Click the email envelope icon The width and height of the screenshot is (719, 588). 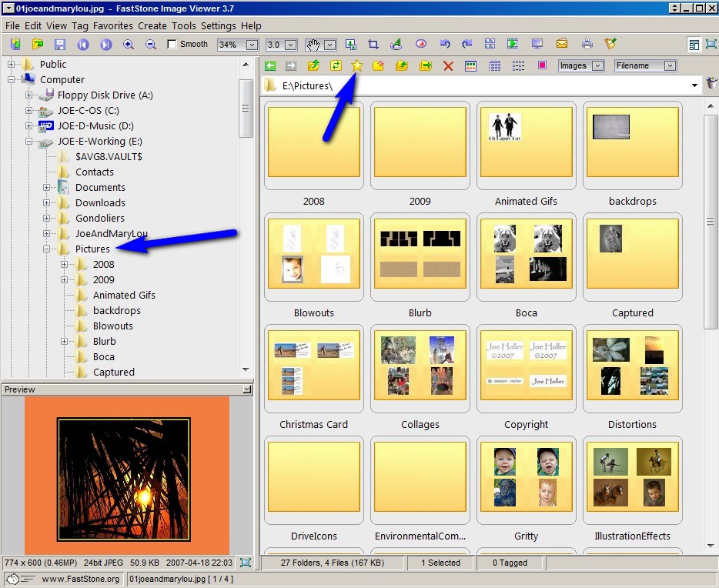click(562, 44)
